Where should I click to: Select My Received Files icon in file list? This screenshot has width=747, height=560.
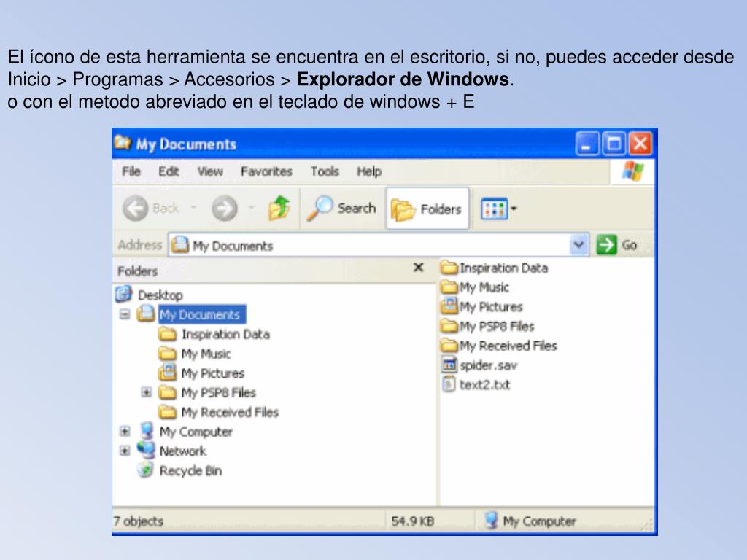point(449,345)
